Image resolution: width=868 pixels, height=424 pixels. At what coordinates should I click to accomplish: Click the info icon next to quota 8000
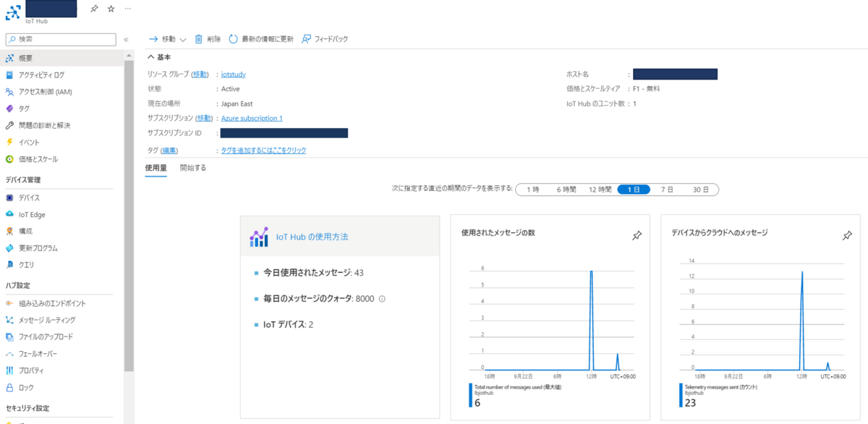click(383, 299)
